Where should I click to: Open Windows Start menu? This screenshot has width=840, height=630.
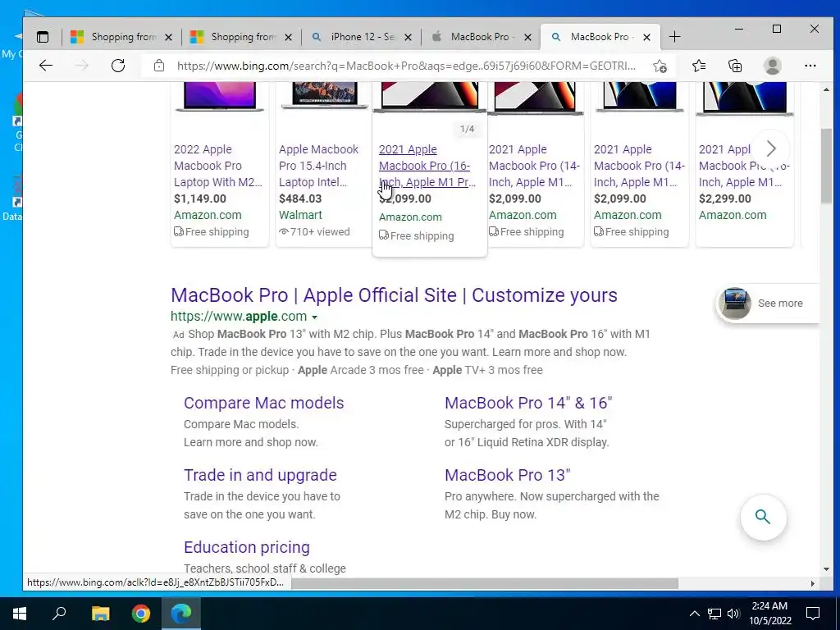(x=20, y=614)
